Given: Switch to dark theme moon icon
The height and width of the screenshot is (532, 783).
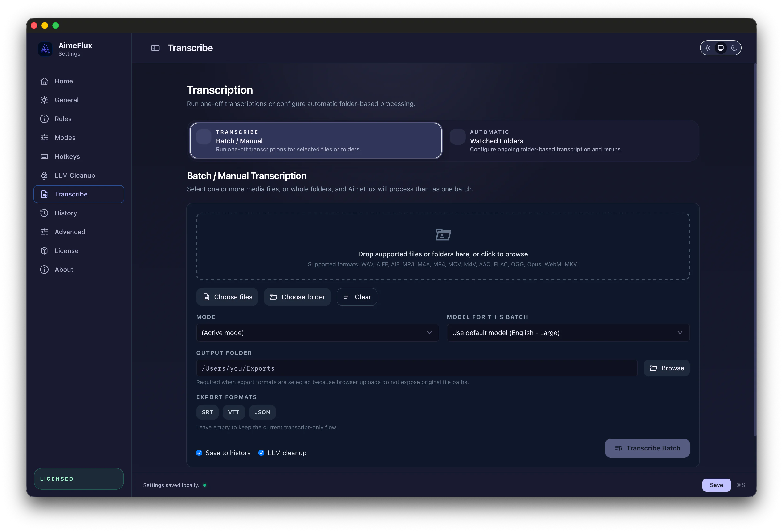Looking at the screenshot, I should (734, 48).
